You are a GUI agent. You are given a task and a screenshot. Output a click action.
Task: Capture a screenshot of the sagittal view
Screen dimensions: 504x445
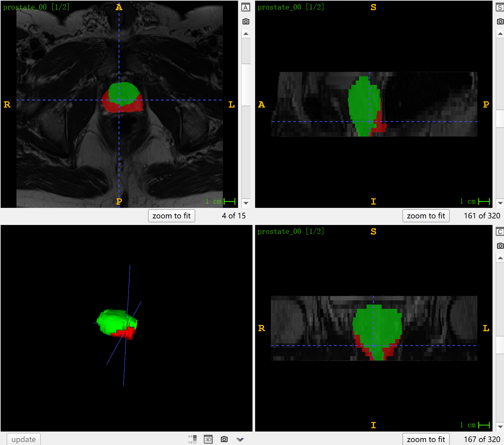tap(500, 21)
